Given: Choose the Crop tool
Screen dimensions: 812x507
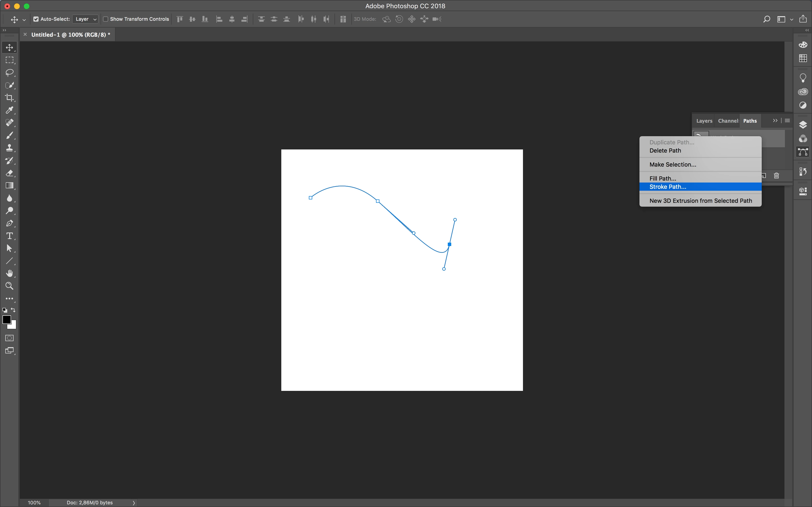Looking at the screenshot, I should (x=9, y=98).
